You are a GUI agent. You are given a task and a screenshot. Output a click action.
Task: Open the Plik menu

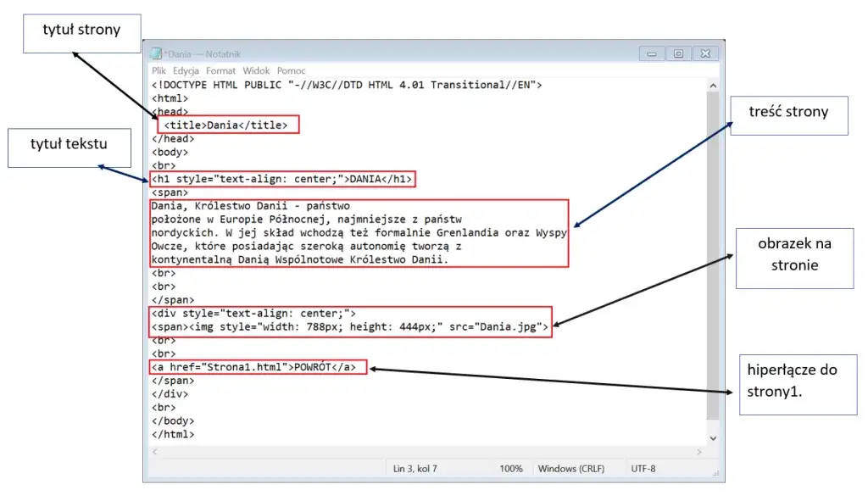click(161, 70)
